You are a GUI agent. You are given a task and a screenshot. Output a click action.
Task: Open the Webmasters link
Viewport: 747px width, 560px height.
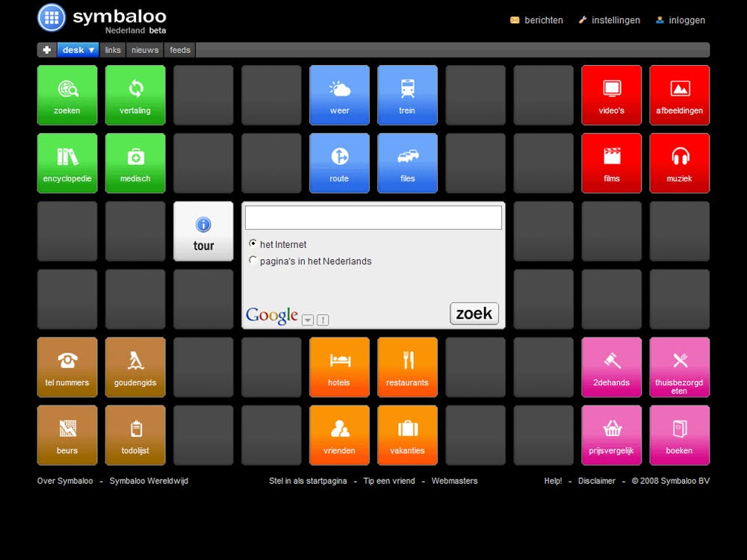[454, 481]
